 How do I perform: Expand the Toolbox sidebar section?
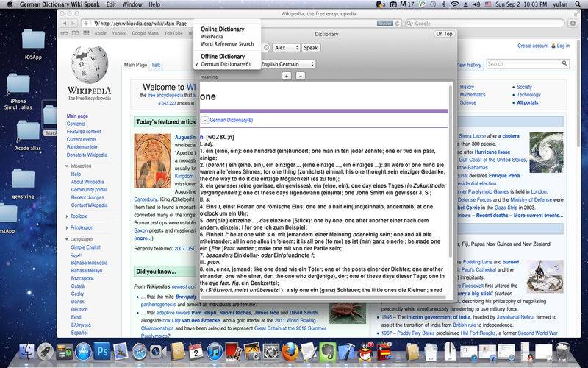pyautogui.click(x=79, y=216)
